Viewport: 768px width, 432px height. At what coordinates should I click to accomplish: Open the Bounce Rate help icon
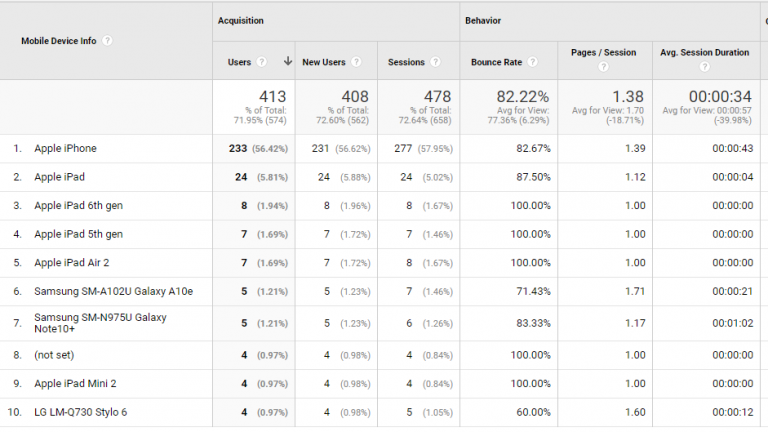(x=533, y=62)
